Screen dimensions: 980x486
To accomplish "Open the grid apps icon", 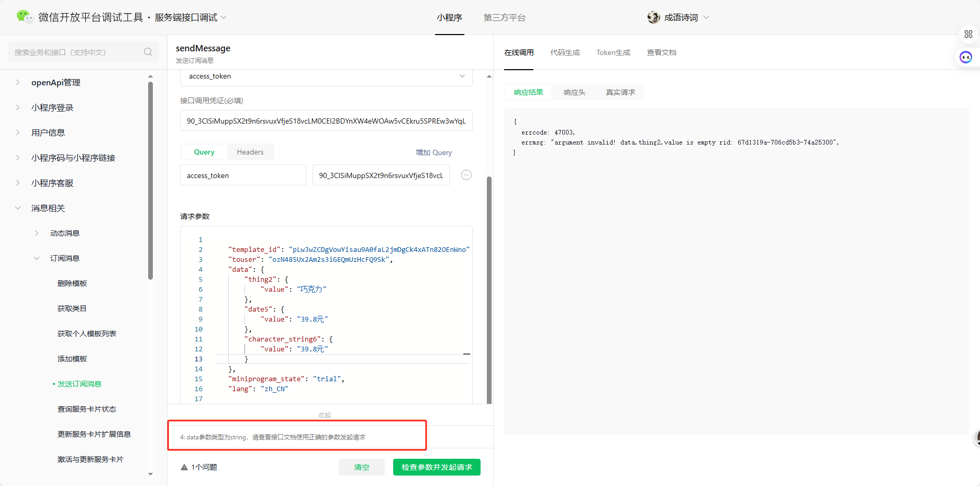I will 968,34.
